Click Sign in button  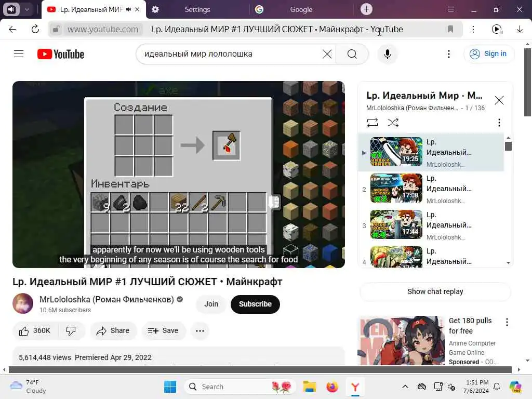pyautogui.click(x=488, y=54)
